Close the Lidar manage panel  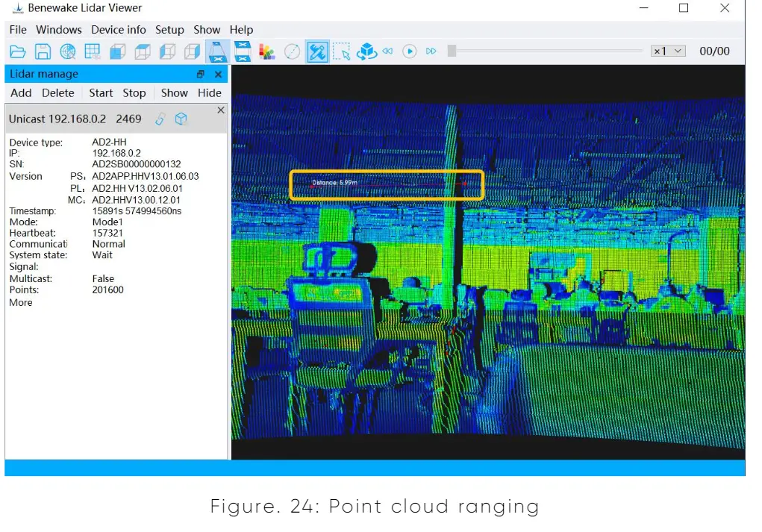(218, 75)
